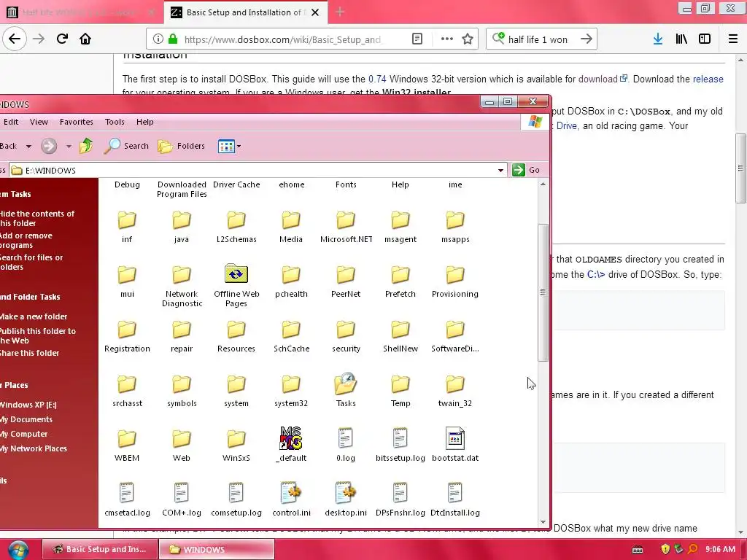Select the desktop.ini file icon
Screen dimensions: 747x560
tap(346, 493)
